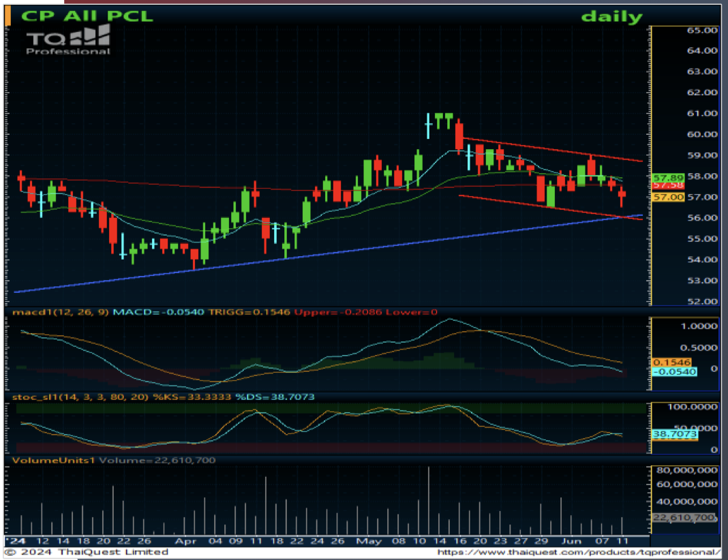Click the MACD=-0.0540 readout in the indicator header

[x=159, y=312]
